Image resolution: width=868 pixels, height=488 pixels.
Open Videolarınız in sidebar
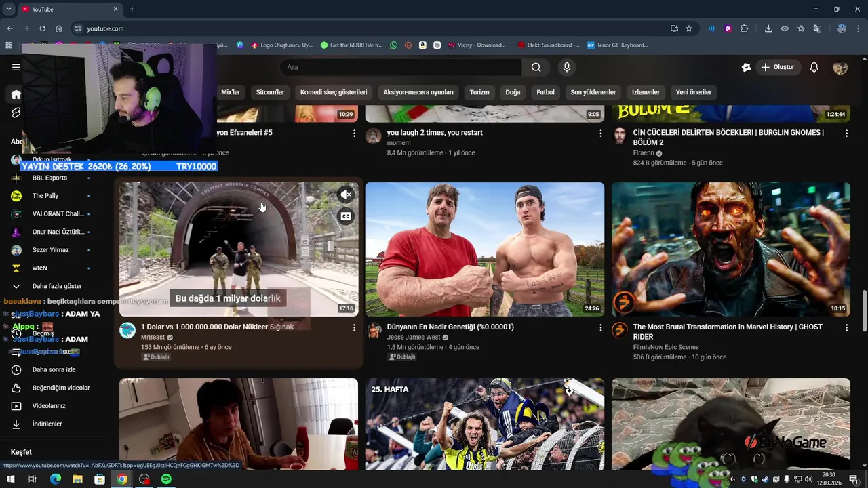[50, 406]
